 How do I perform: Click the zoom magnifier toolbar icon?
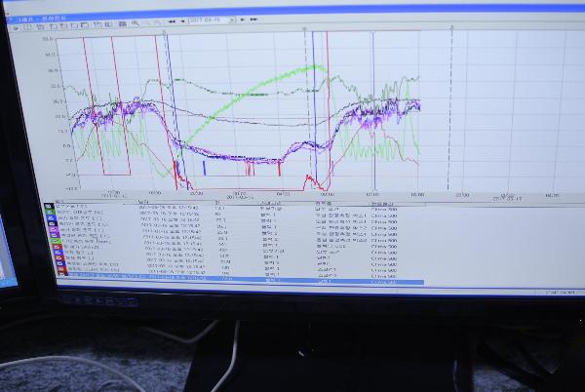click(134, 21)
